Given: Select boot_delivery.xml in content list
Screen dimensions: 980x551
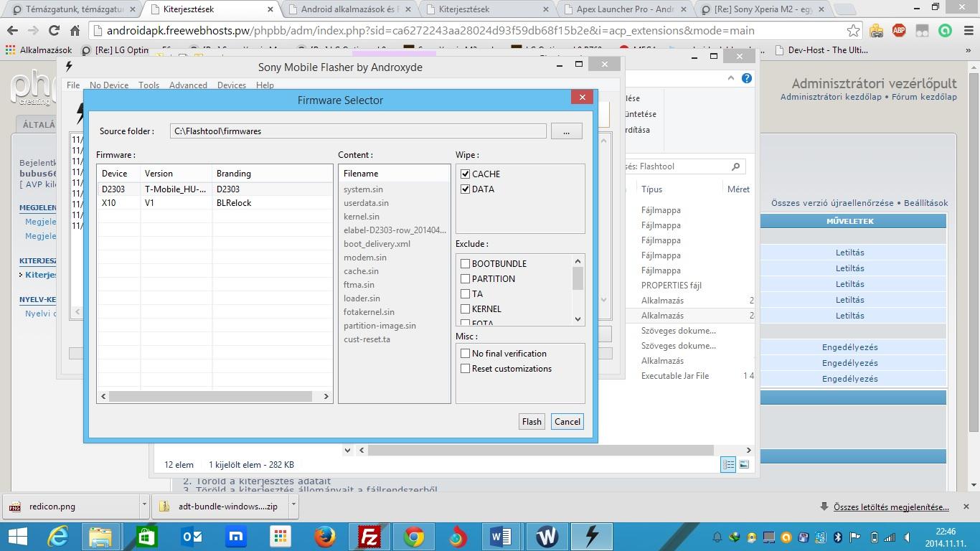Looking at the screenshot, I should tap(377, 244).
